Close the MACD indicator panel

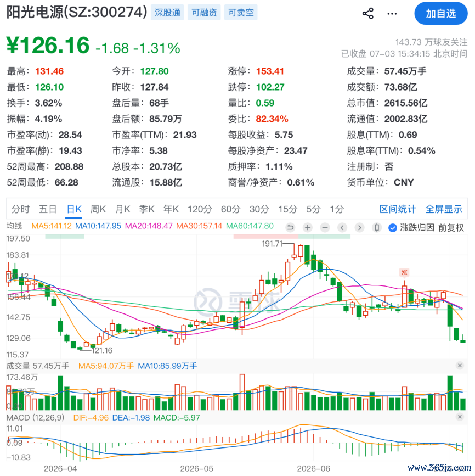coord(460,417)
